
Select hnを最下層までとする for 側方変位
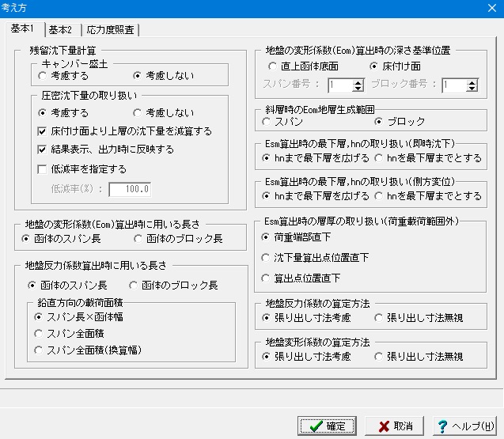point(428,196)
